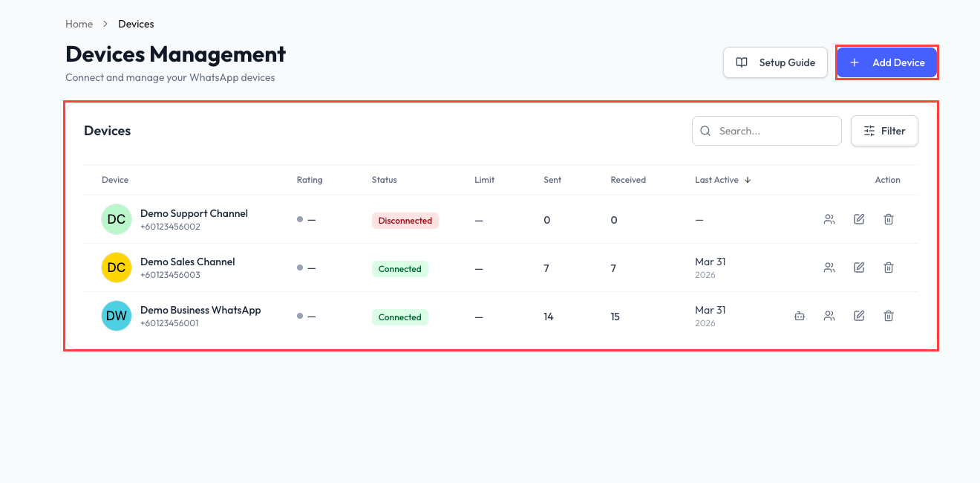Edit the Demo Business WhatsApp device

pos(859,316)
